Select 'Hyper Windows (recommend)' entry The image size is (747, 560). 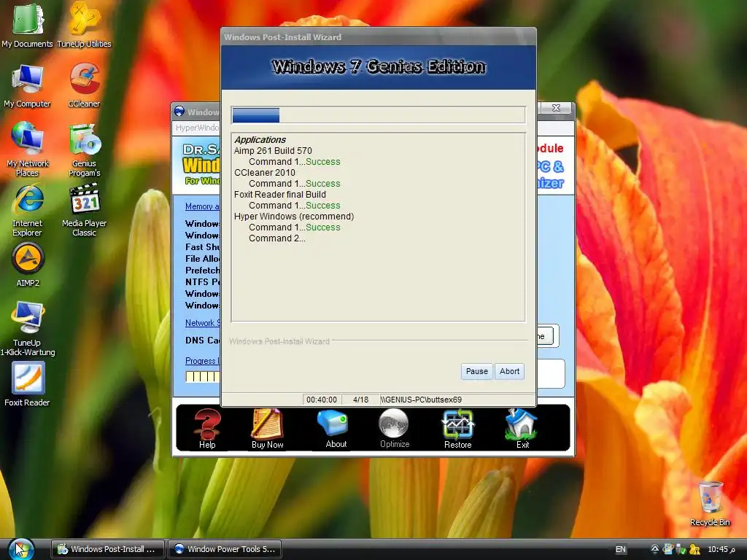(294, 217)
